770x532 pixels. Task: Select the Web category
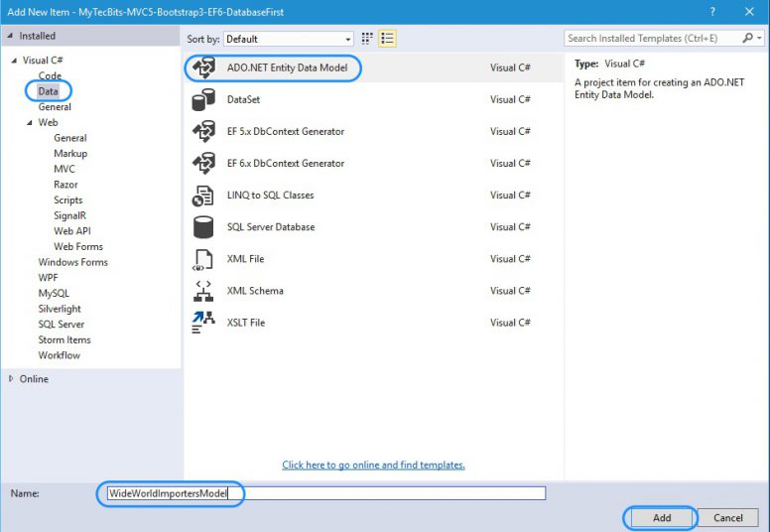pos(48,122)
